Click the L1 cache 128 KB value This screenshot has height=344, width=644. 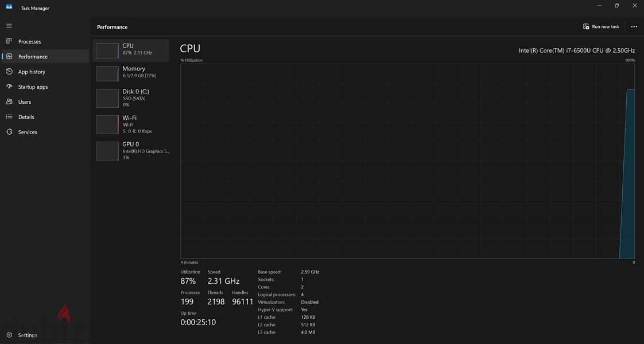[x=308, y=317]
